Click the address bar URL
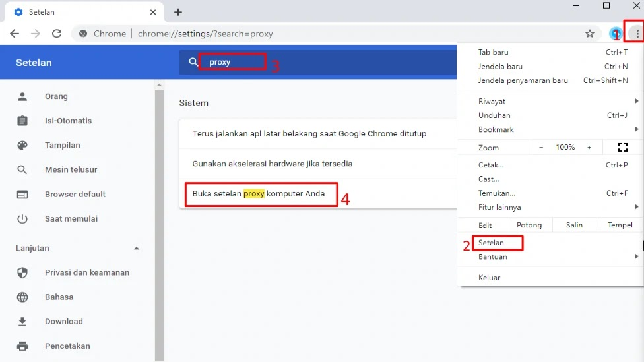Screen dimensions: 644x362 205,34
